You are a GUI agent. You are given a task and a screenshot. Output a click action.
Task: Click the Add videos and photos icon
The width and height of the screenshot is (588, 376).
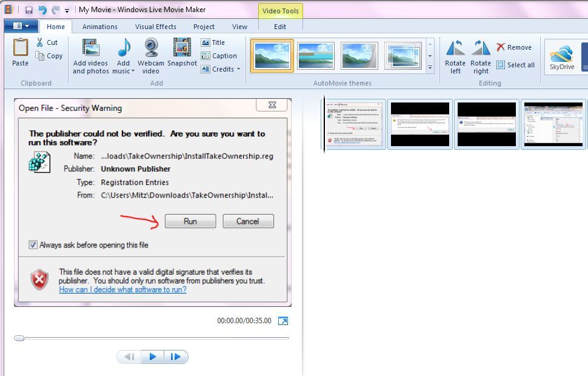click(x=90, y=49)
